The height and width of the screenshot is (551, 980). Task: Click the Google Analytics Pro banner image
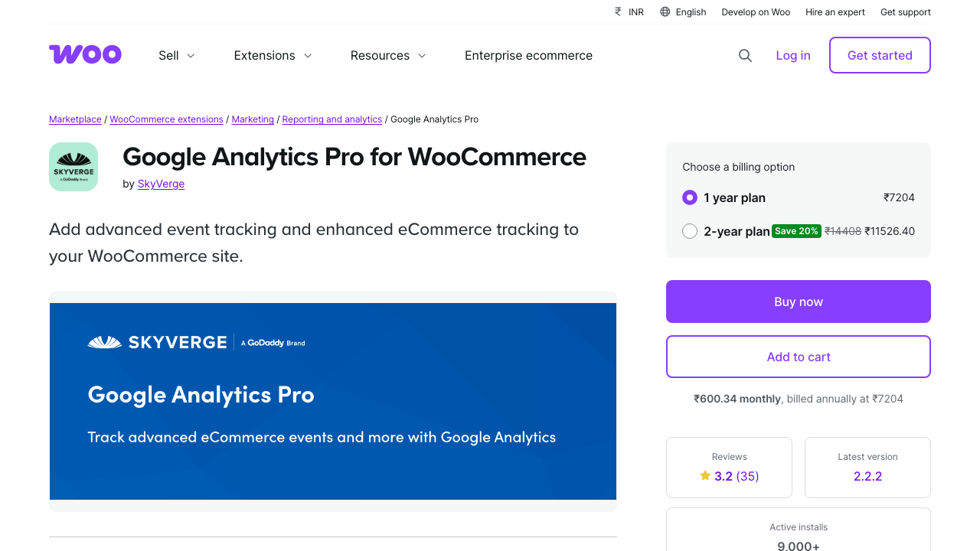332,401
